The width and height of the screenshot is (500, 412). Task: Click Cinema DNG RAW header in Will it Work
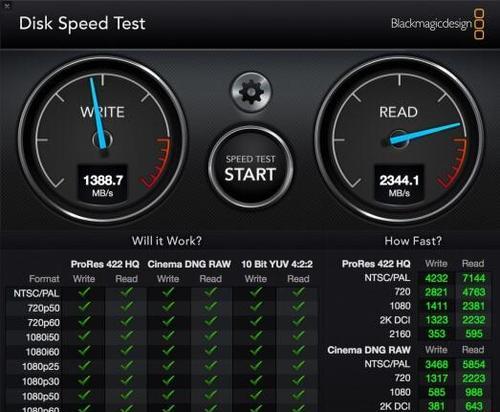click(189, 264)
